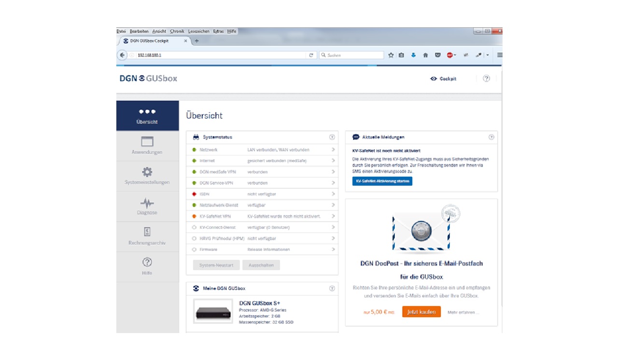Screen dimensions: 644x362
Task: Expand the Firmware row chevron
Action: [x=333, y=250]
